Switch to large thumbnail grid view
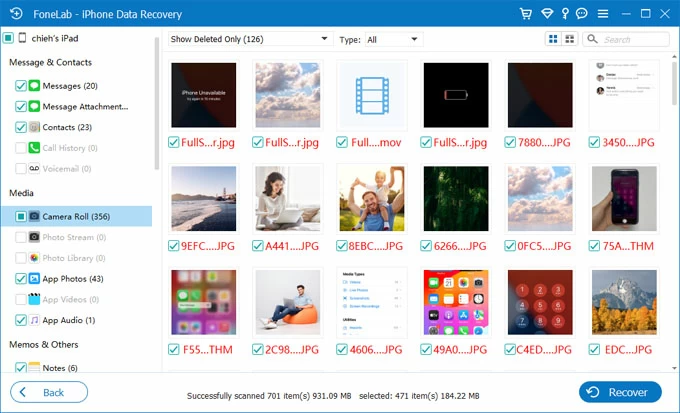The height and width of the screenshot is (413, 680). click(553, 39)
